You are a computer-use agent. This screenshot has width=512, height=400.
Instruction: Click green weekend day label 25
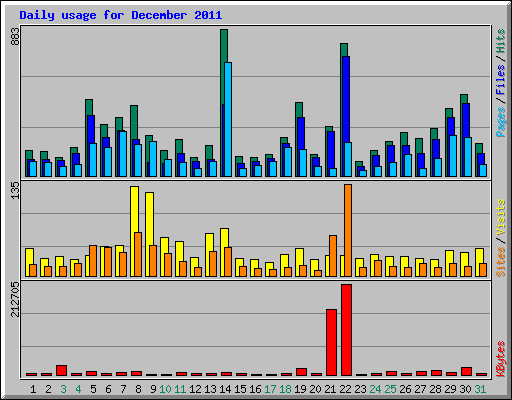(x=390, y=389)
